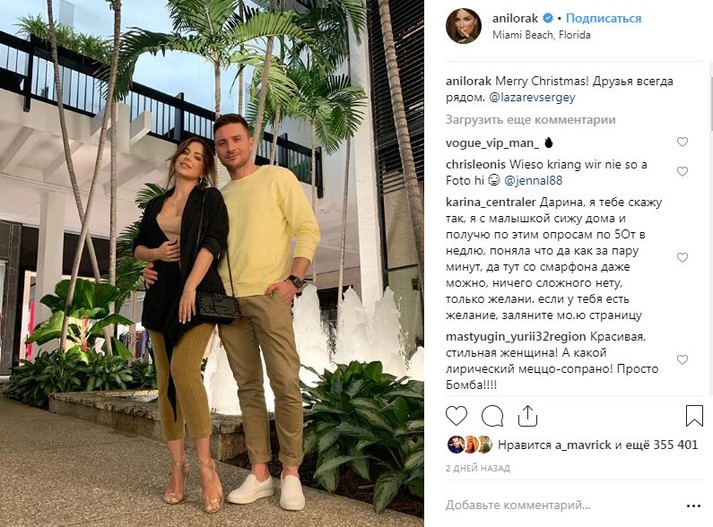Open the @jennal88 mention in comments

point(533,181)
